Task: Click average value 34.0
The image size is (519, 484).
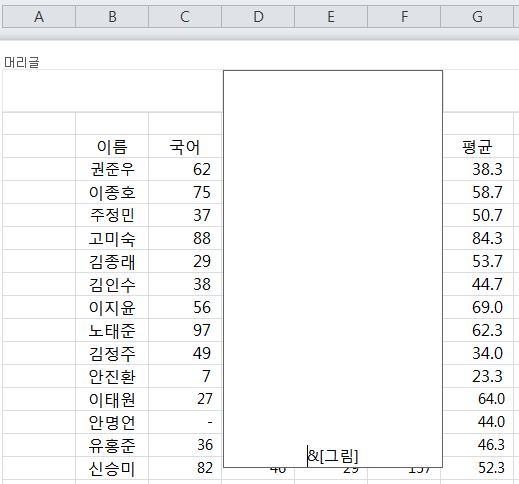Action: point(478,353)
